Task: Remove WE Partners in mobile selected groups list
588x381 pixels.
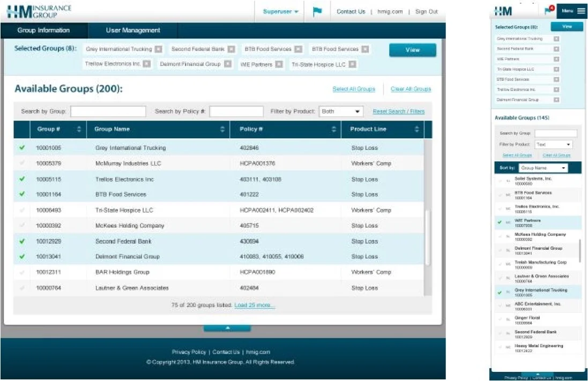Action: pyautogui.click(x=556, y=59)
